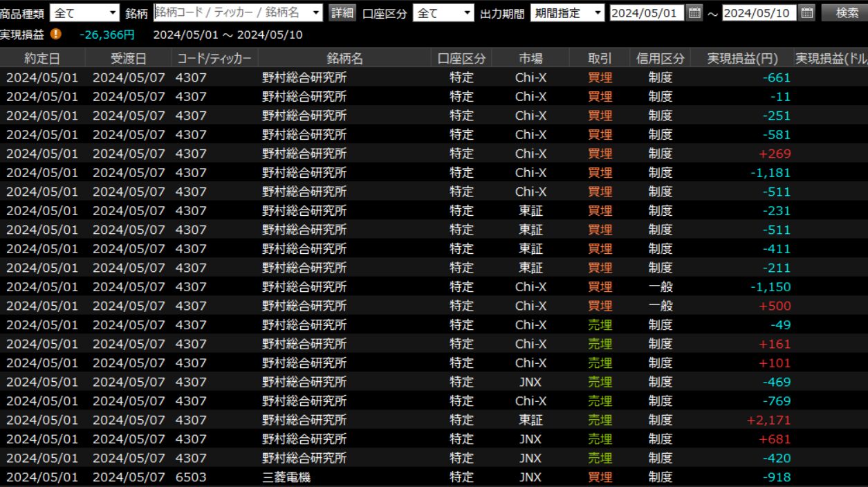868x487 pixels.
Task: Select the row with loss -661
Action: click(434, 77)
